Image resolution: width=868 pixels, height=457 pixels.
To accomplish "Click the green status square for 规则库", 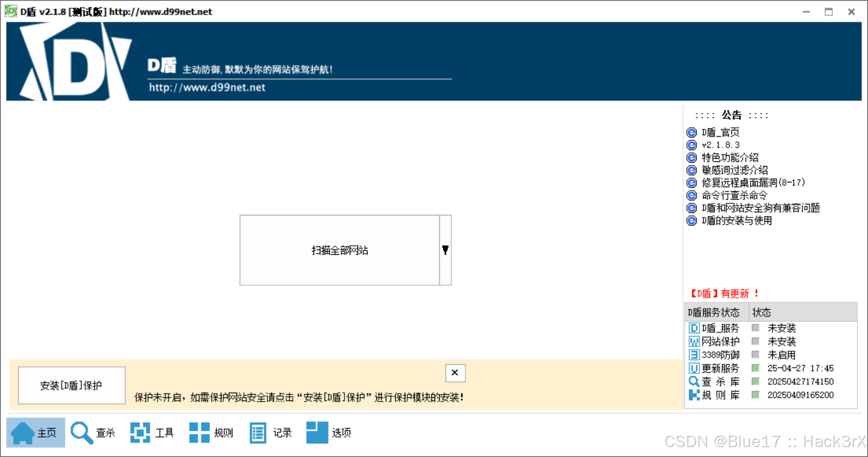I will [755, 395].
